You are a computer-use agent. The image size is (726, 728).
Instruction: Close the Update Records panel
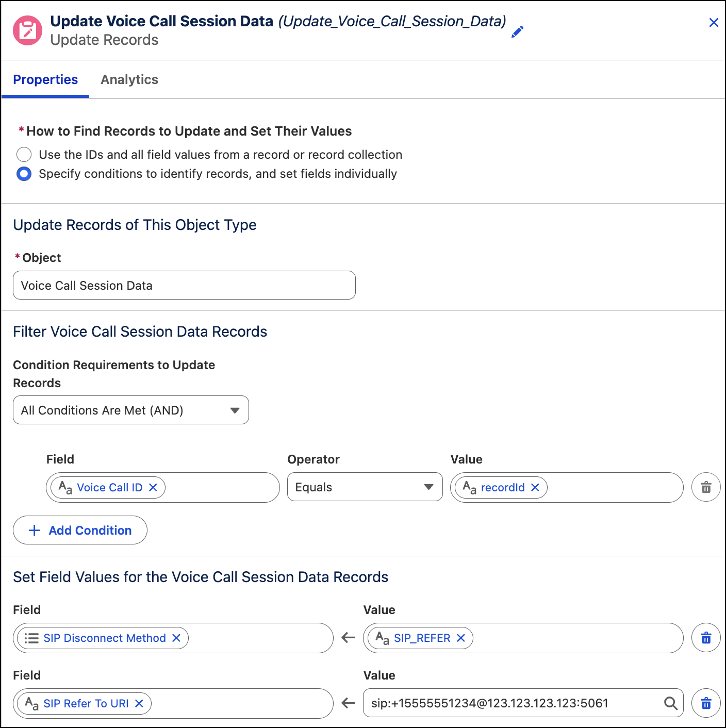pyautogui.click(x=714, y=23)
